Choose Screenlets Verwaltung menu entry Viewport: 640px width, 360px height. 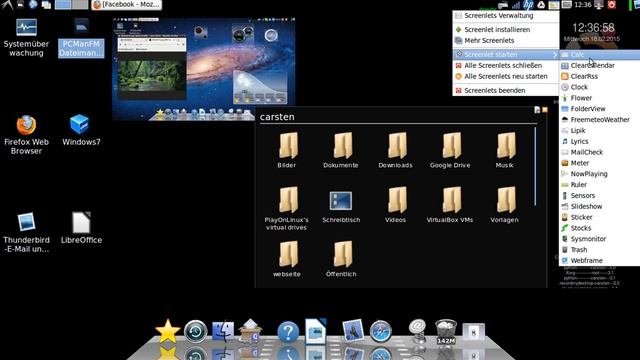505,16
